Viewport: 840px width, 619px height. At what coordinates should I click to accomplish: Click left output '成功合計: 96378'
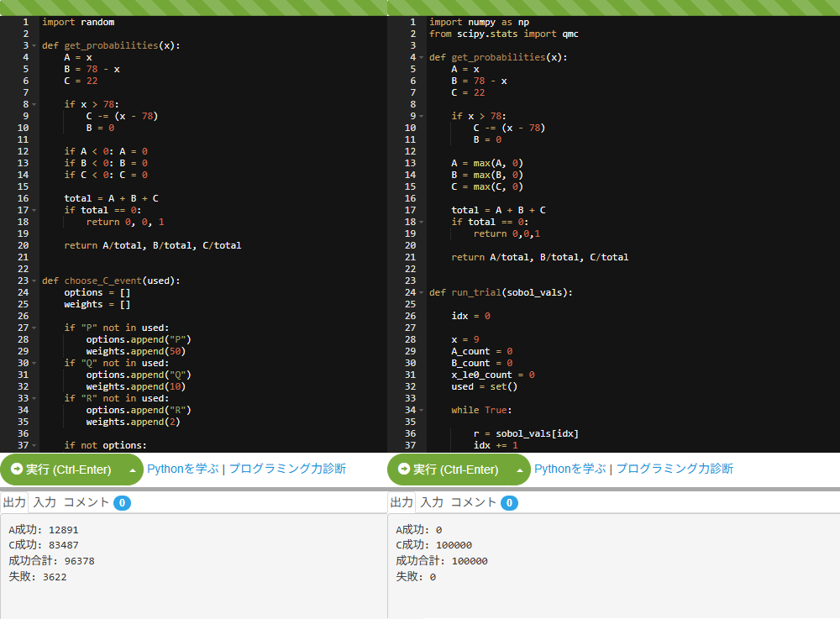tap(51, 561)
